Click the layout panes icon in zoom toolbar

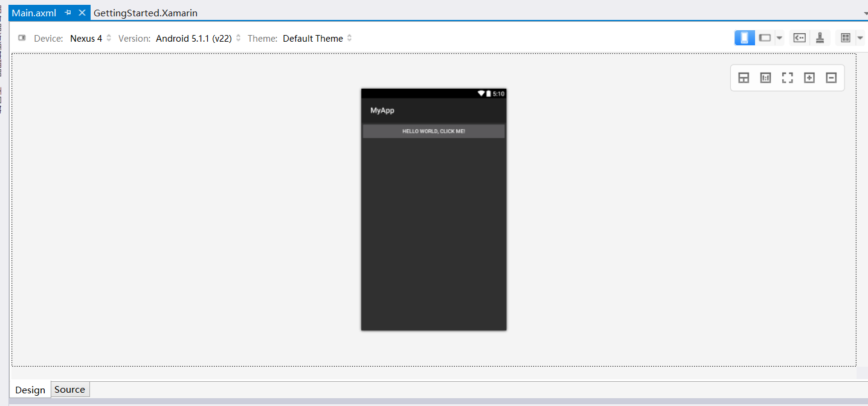point(744,77)
